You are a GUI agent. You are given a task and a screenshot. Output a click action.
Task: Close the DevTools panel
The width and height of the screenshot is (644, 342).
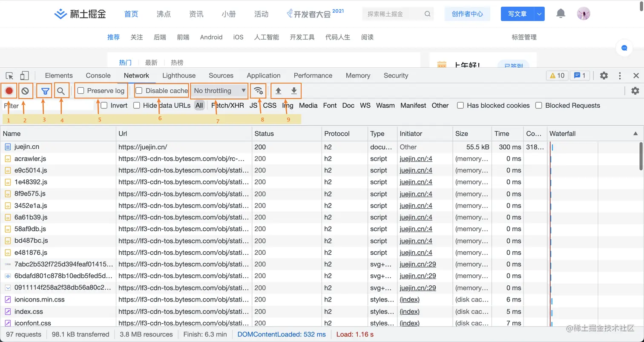click(x=636, y=75)
